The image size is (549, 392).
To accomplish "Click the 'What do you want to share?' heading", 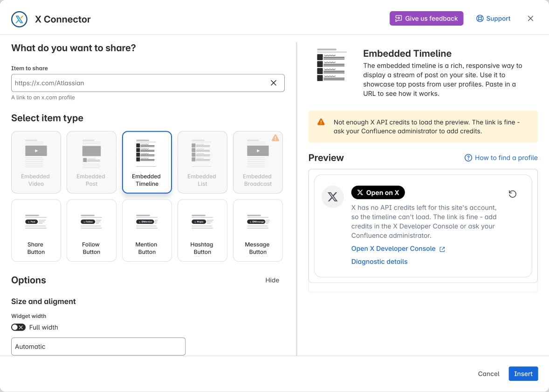I will tap(74, 48).
